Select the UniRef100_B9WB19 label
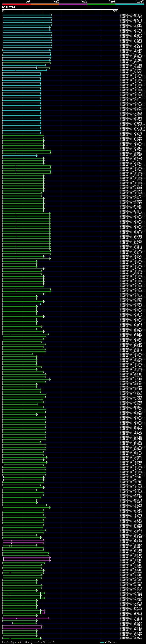Image resolution: width=146 pixels, height=644 pixels. [x=131, y=407]
